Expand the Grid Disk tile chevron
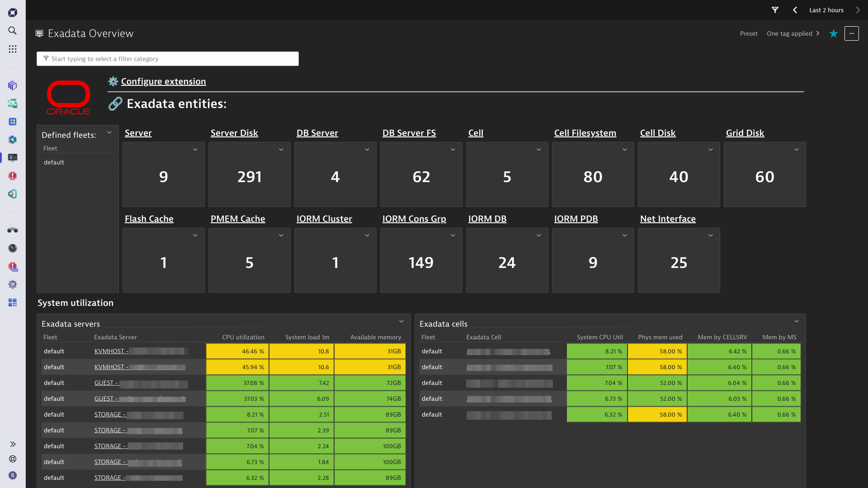The image size is (868, 488). (x=797, y=150)
